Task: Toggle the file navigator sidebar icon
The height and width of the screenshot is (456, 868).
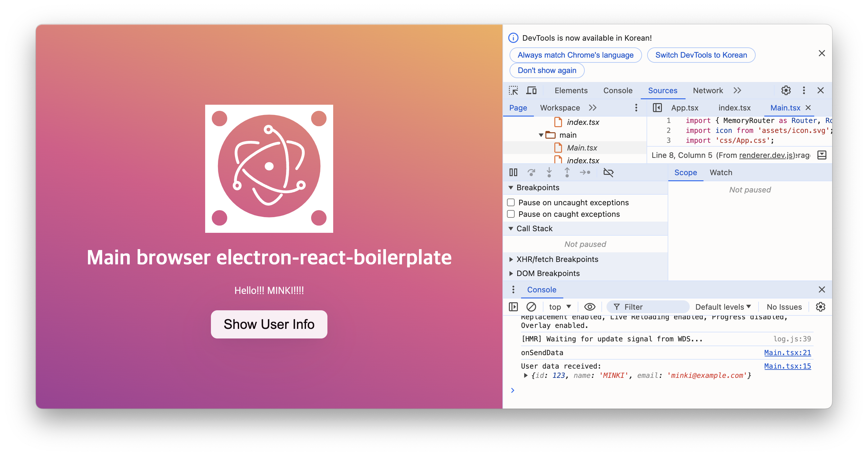Action: pyautogui.click(x=657, y=108)
